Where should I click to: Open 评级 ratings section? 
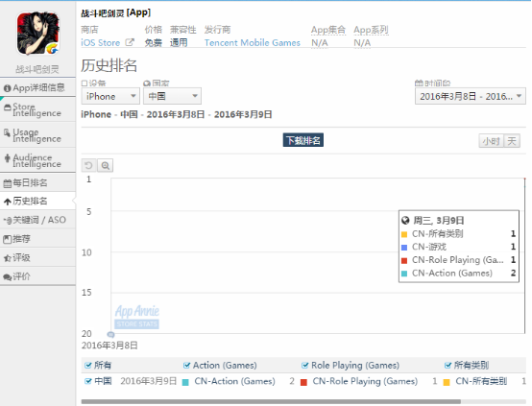pos(37,258)
